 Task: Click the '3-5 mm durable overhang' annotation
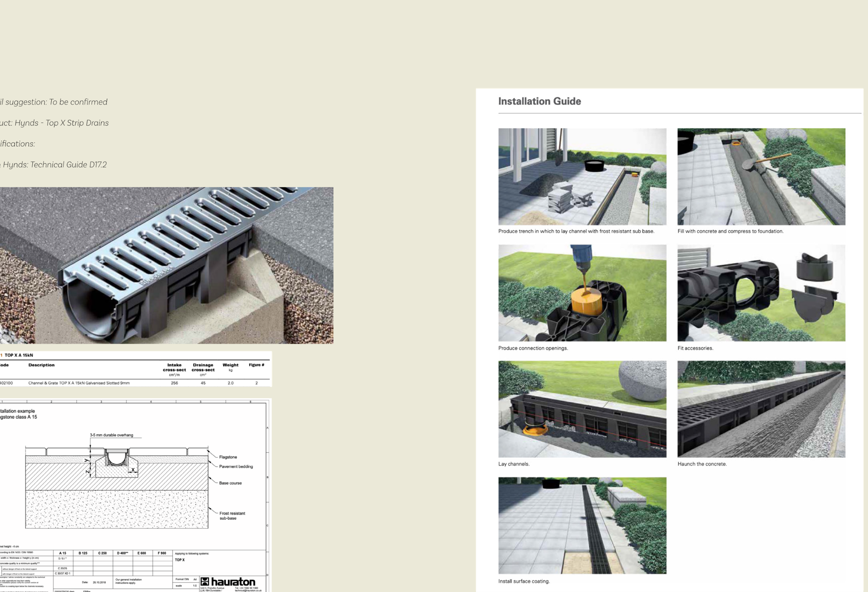(x=112, y=435)
